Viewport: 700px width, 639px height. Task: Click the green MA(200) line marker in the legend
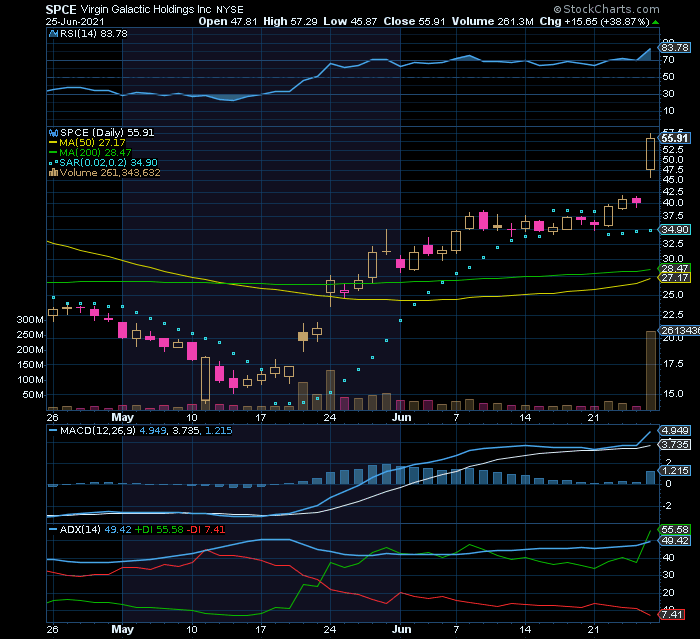pyautogui.click(x=53, y=153)
